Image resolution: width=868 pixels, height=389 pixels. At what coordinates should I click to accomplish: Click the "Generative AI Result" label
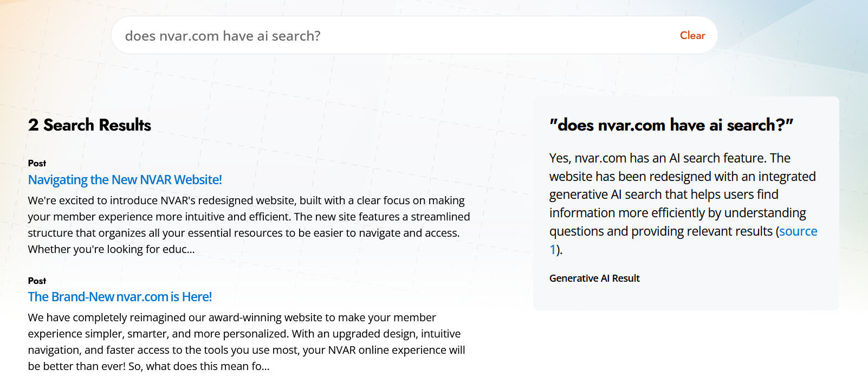click(595, 278)
